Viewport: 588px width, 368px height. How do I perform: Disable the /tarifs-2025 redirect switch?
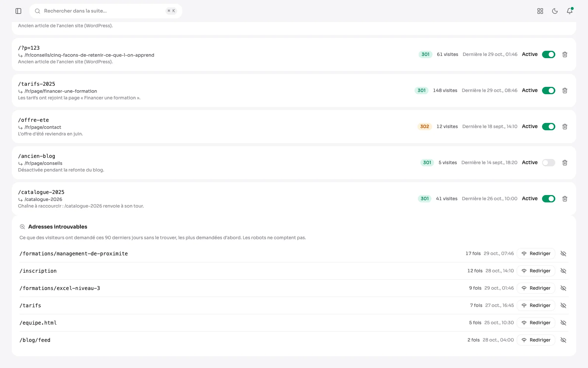click(549, 91)
